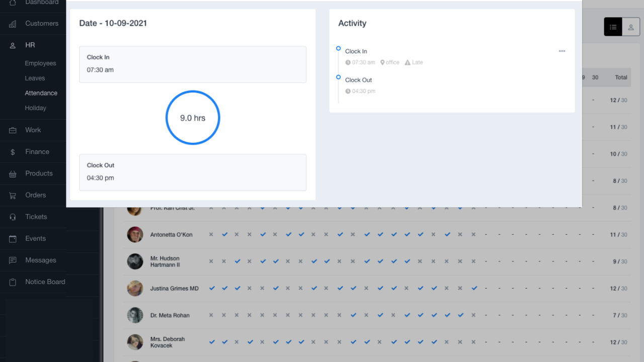
Task: Click the 9.0 hrs progress circle
Action: (x=193, y=118)
